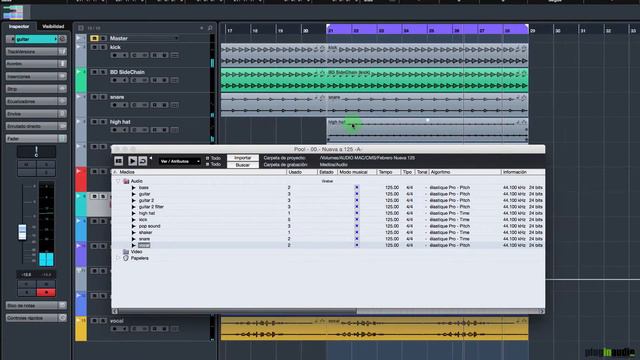The width and height of the screenshot is (640, 360).
Task: Toggle loop playback in the Pool toolbar
Action: [142, 161]
